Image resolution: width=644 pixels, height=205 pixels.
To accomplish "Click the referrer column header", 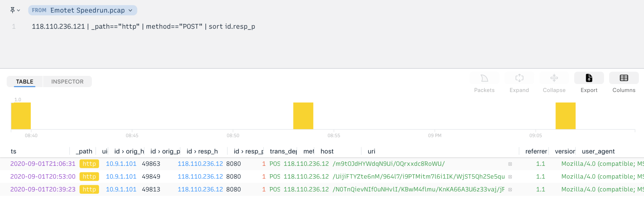I will pyautogui.click(x=536, y=151).
